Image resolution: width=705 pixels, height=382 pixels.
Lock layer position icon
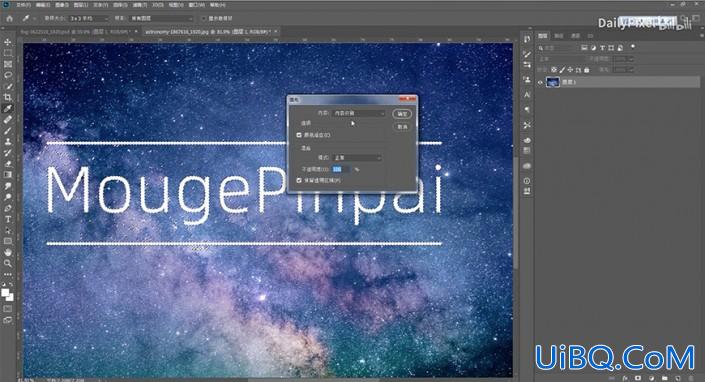tap(570, 70)
